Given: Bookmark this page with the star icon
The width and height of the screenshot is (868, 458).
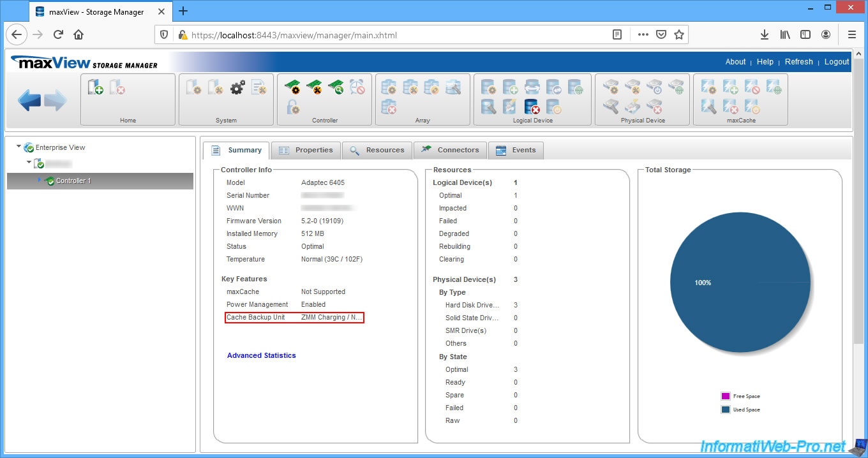Looking at the screenshot, I should pos(679,35).
